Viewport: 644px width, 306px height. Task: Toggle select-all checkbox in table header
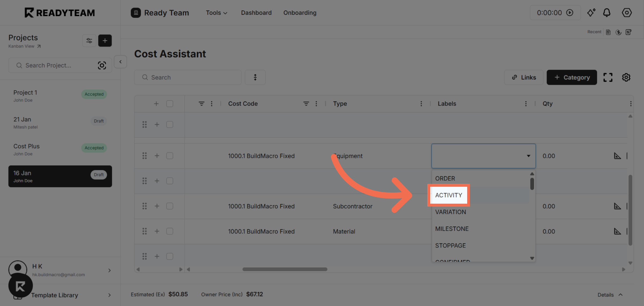pyautogui.click(x=170, y=104)
